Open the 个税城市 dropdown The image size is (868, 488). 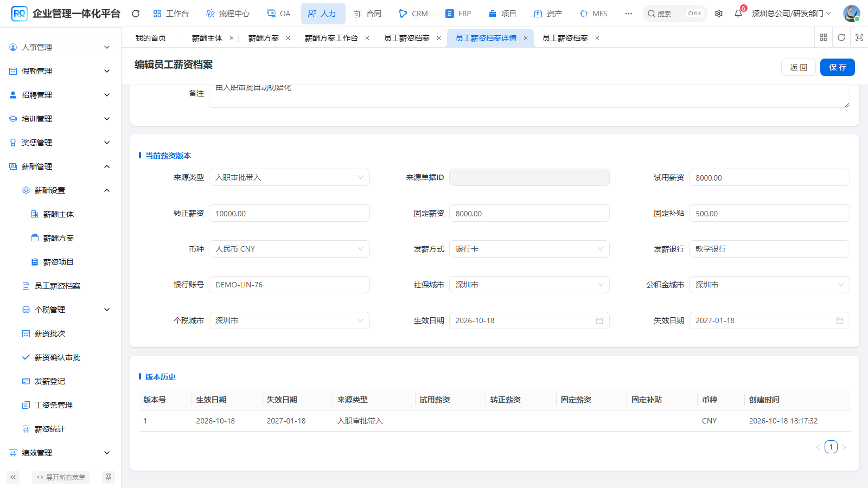[x=289, y=320]
